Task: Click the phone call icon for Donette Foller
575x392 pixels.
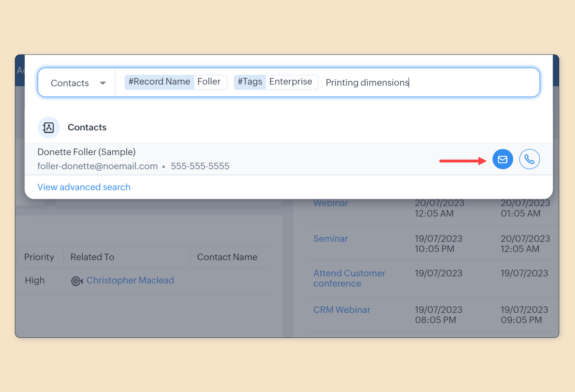Action: tap(529, 159)
